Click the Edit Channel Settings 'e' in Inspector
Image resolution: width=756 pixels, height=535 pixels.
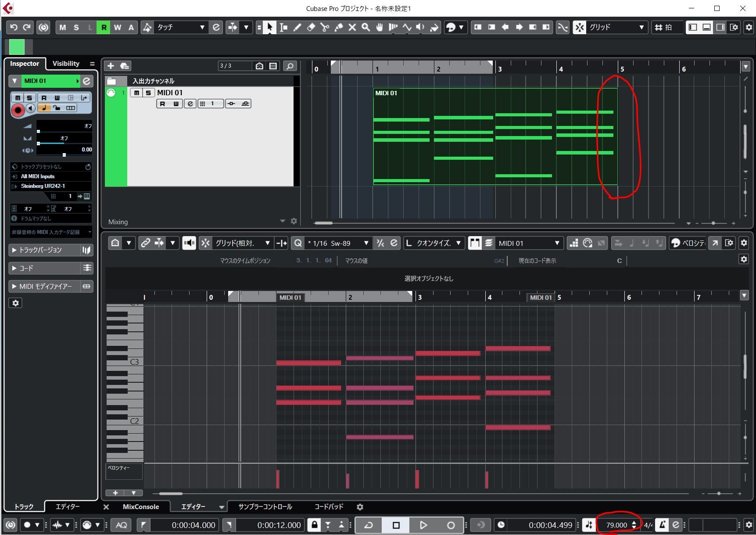86,81
